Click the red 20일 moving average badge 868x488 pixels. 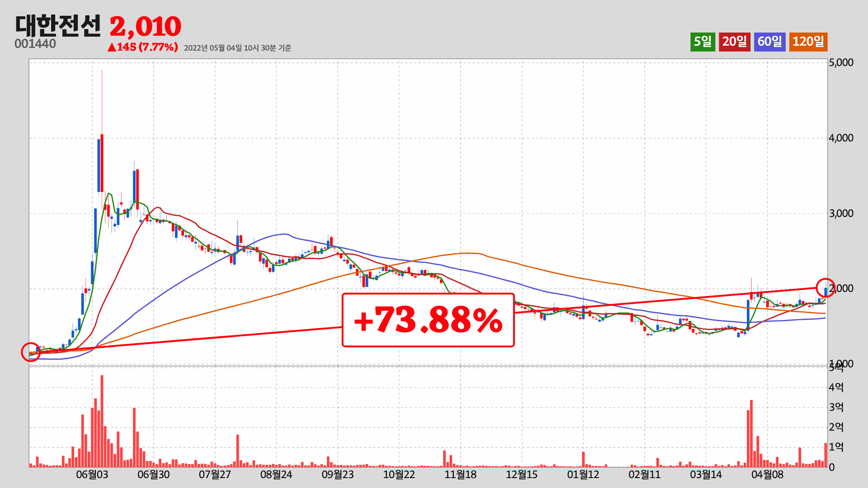click(734, 42)
